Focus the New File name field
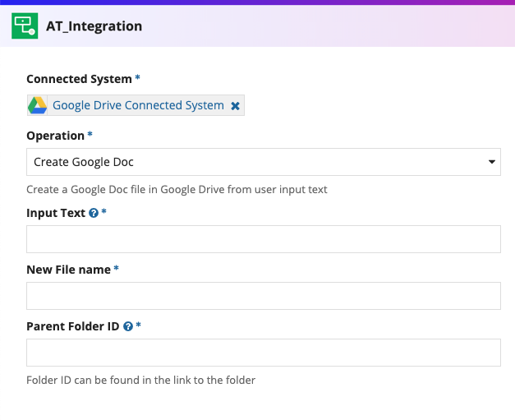Viewport: 515px width, 420px height. (x=264, y=296)
